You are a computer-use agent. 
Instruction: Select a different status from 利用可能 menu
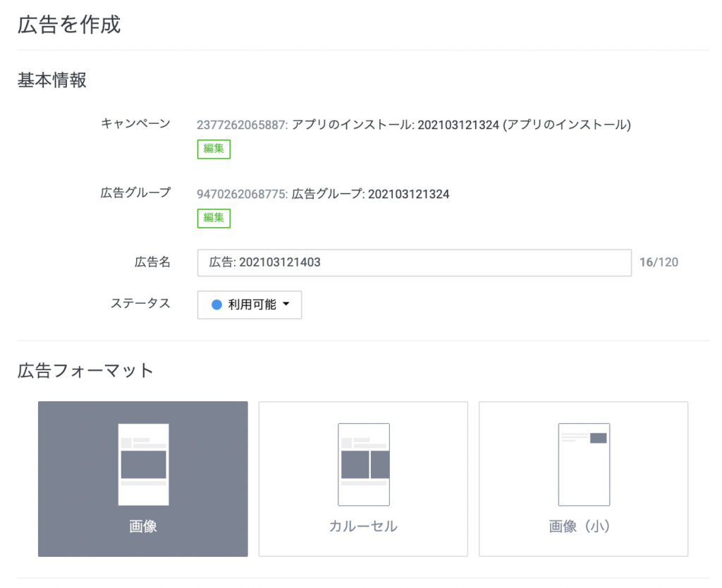pos(249,305)
